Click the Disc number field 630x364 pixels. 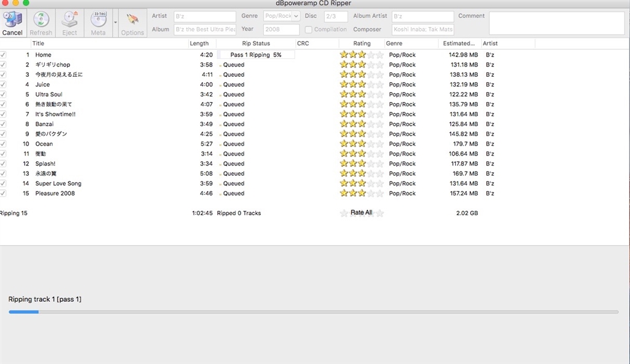(x=336, y=17)
